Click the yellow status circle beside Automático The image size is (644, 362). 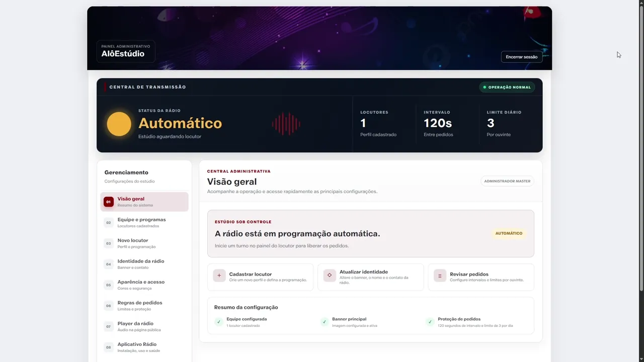tap(119, 124)
